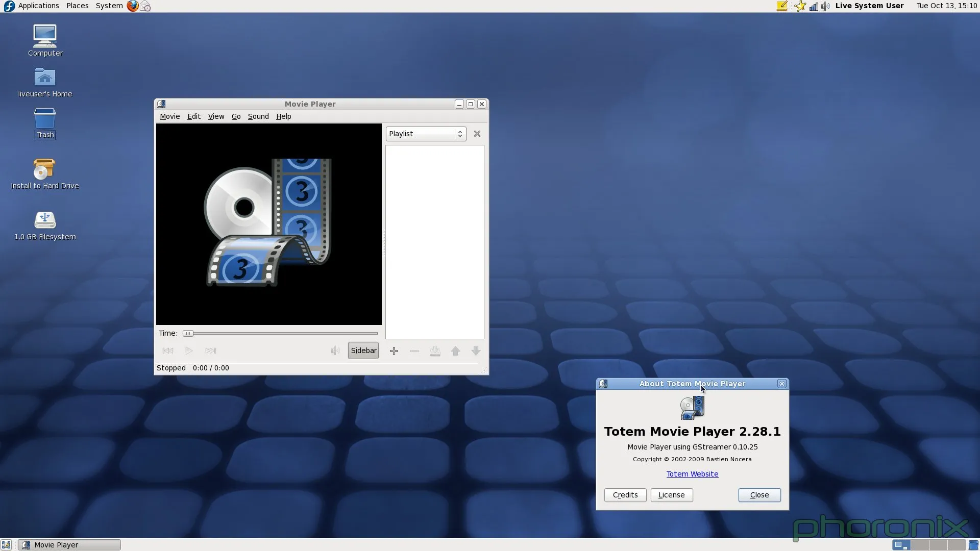Add a file to the playlist
Image resolution: width=980 pixels, height=551 pixels.
pyautogui.click(x=394, y=351)
